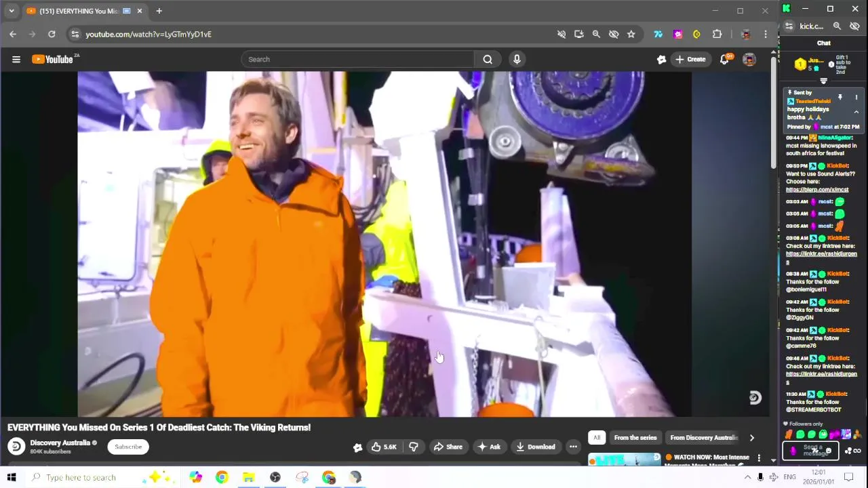Click the video player frame
Viewport: 868px width, 488px height.
point(384,244)
